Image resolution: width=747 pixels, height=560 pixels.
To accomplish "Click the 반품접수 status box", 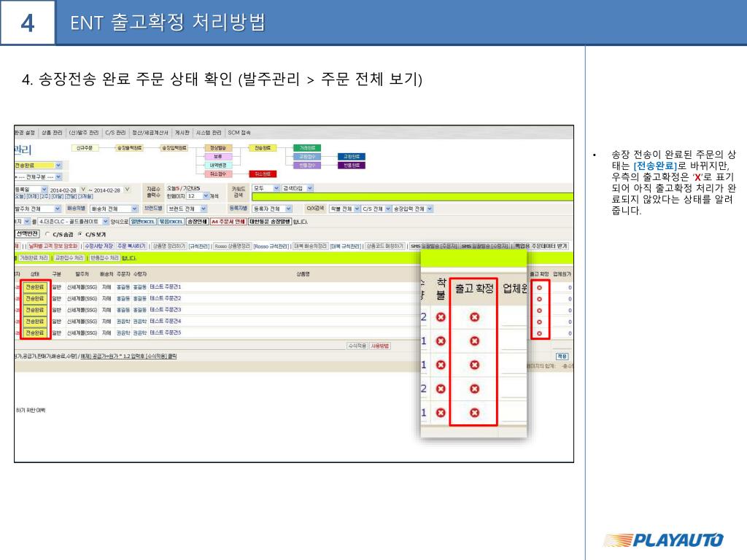I will coord(307,166).
